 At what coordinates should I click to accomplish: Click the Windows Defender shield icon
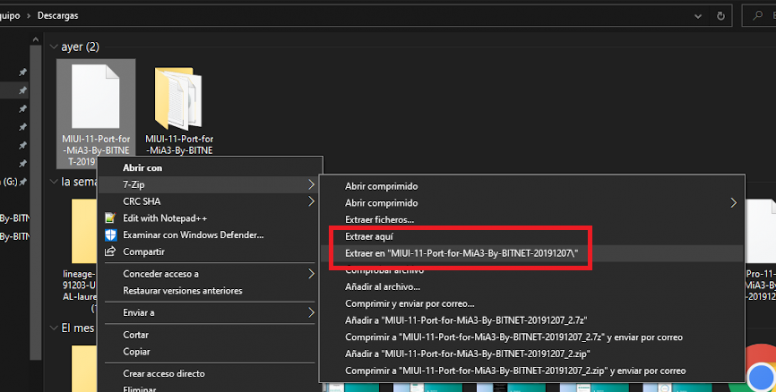pos(110,235)
